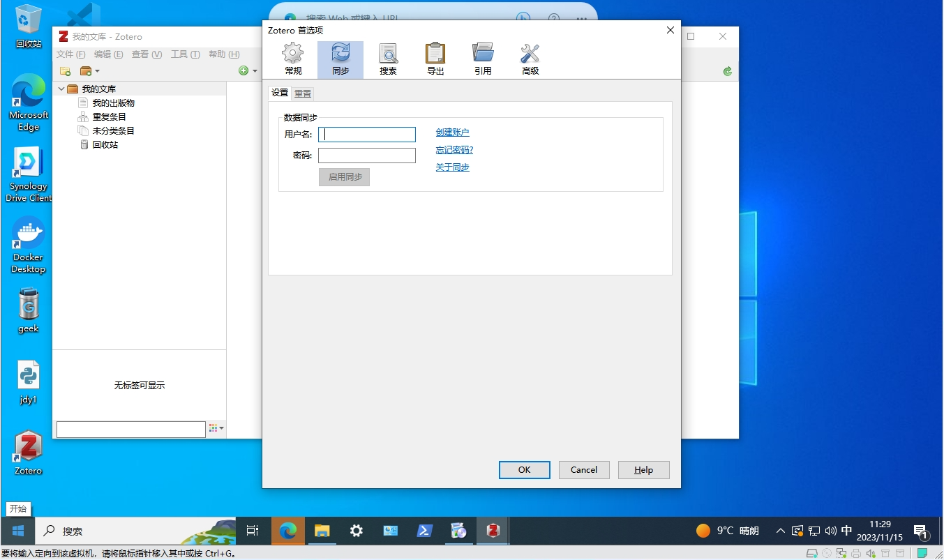The width and height of the screenshot is (944, 560).
Task: Select 未分类条目 in the library tree
Action: pyautogui.click(x=113, y=131)
